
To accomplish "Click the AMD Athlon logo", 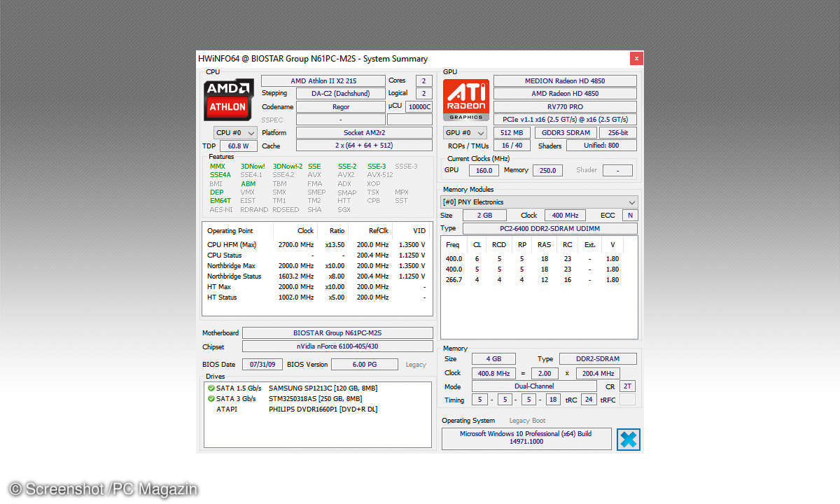I will coord(228,99).
